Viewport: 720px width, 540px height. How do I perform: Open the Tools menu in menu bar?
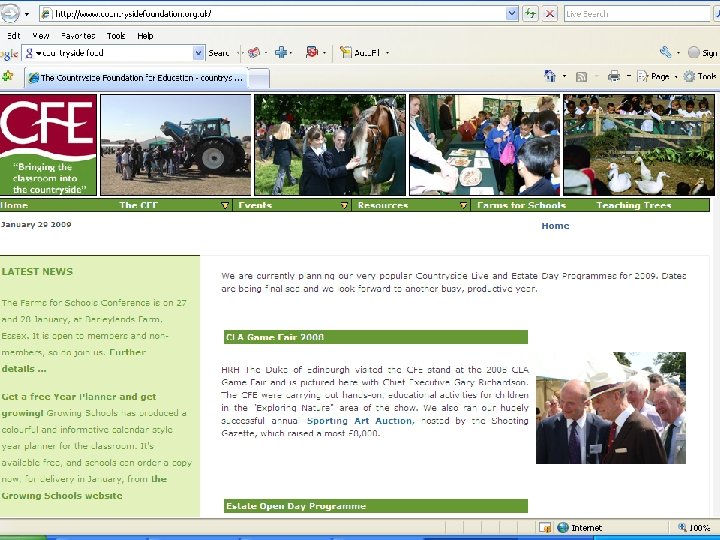(116, 36)
